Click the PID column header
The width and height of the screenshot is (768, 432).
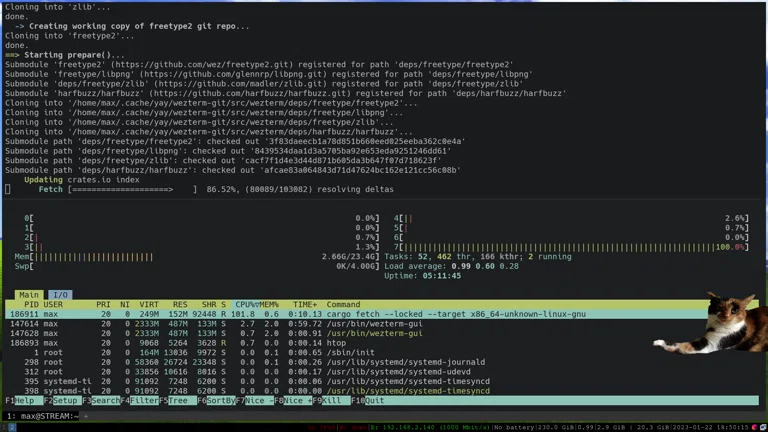[x=31, y=304]
